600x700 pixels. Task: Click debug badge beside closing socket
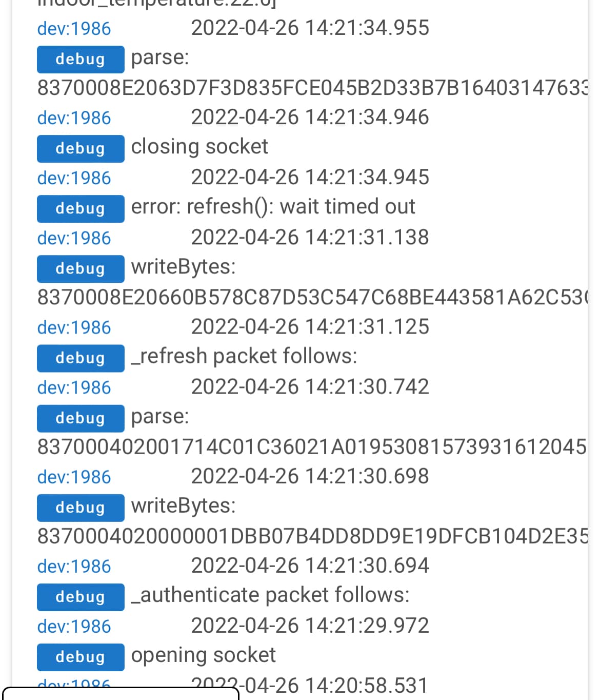pos(81,148)
